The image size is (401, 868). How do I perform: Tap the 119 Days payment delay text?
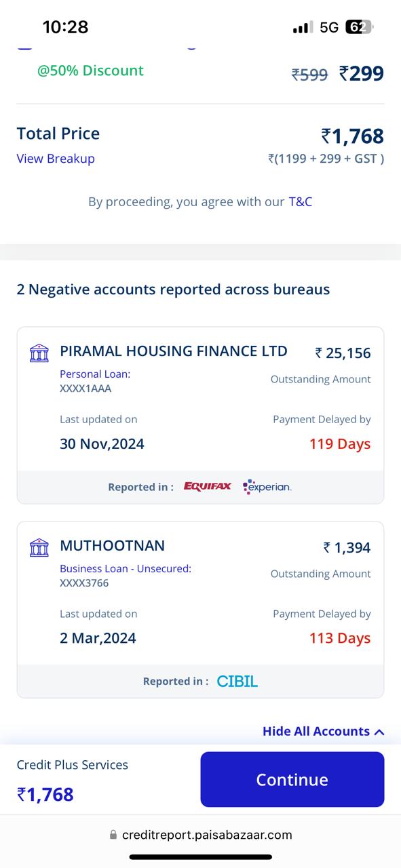[340, 443]
